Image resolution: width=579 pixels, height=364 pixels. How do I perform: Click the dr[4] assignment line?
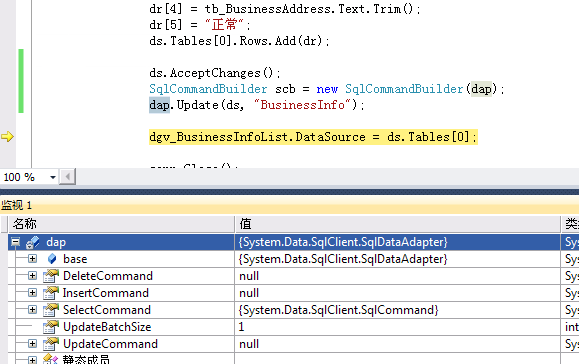tap(284, 8)
